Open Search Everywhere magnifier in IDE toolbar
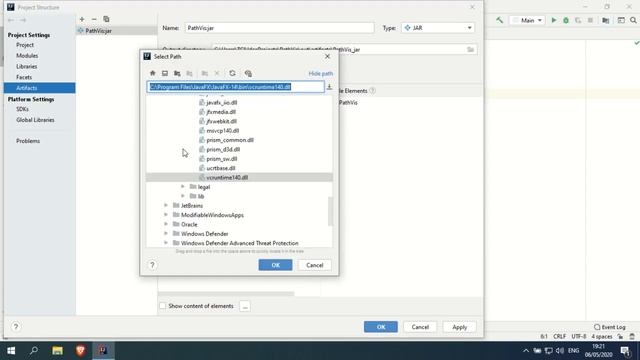This screenshot has width=640, height=360. click(633, 20)
